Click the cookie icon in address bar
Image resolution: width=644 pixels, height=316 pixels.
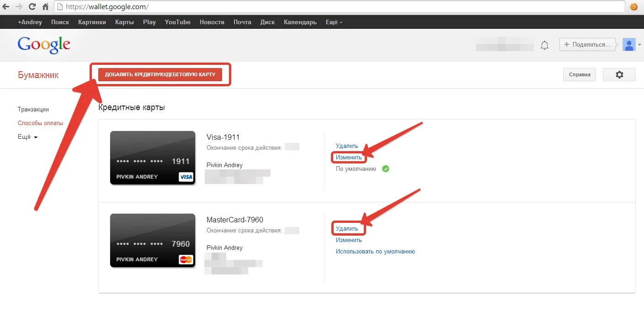click(633, 6)
